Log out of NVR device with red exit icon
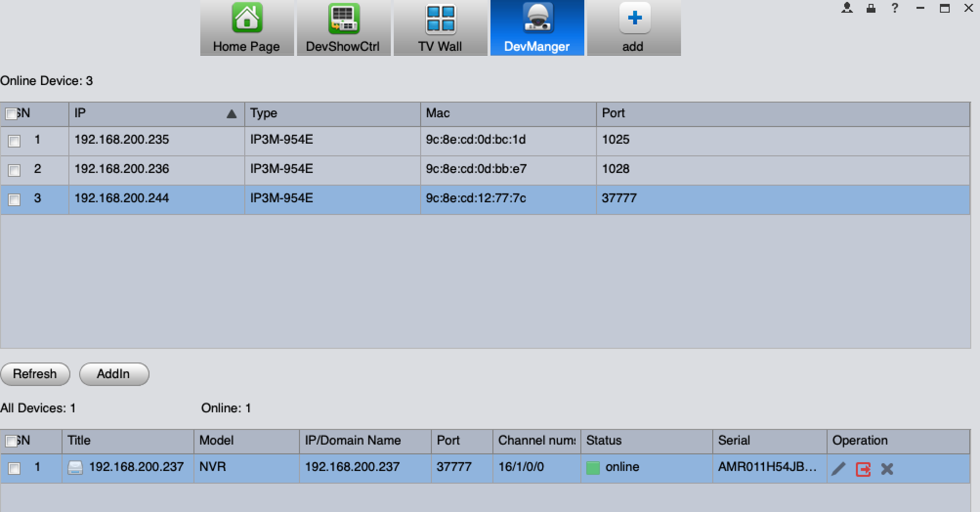 (863, 469)
